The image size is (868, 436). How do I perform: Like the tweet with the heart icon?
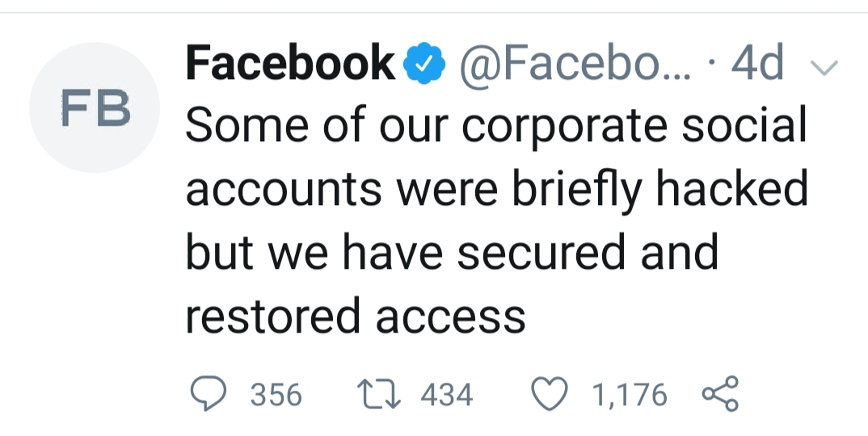coord(549,393)
